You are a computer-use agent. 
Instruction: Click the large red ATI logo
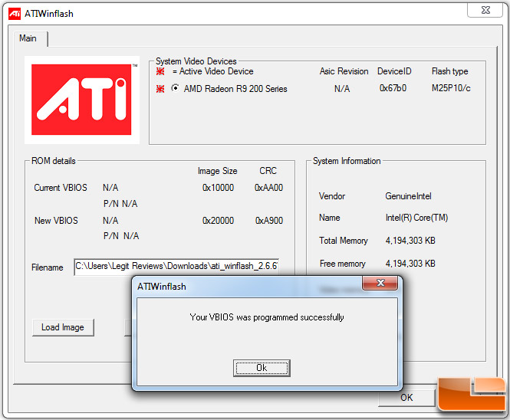[82, 100]
